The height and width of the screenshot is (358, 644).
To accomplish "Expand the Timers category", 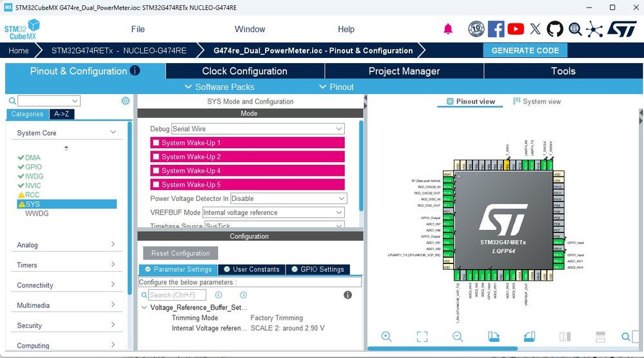I will [113, 265].
